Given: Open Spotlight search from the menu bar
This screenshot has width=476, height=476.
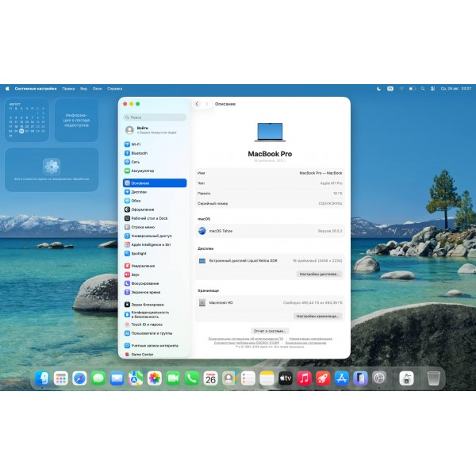Looking at the screenshot, I should [423, 89].
